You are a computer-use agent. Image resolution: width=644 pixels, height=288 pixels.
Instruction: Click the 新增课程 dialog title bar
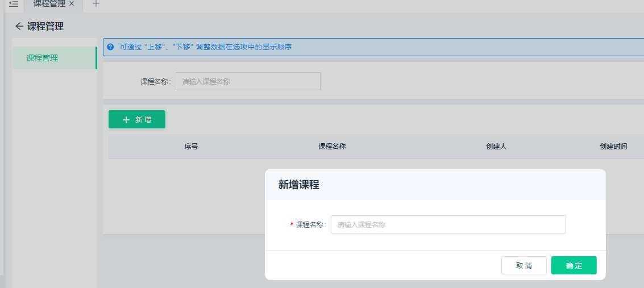(435, 185)
